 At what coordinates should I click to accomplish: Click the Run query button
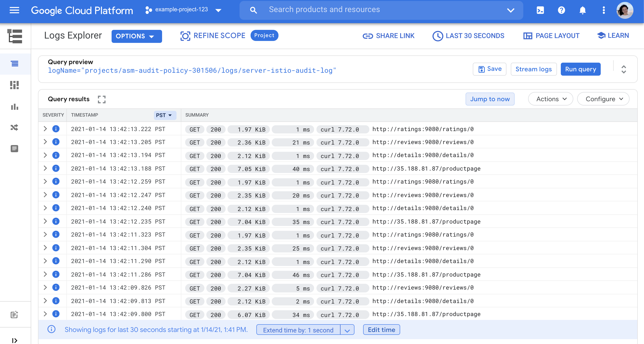[x=580, y=69]
